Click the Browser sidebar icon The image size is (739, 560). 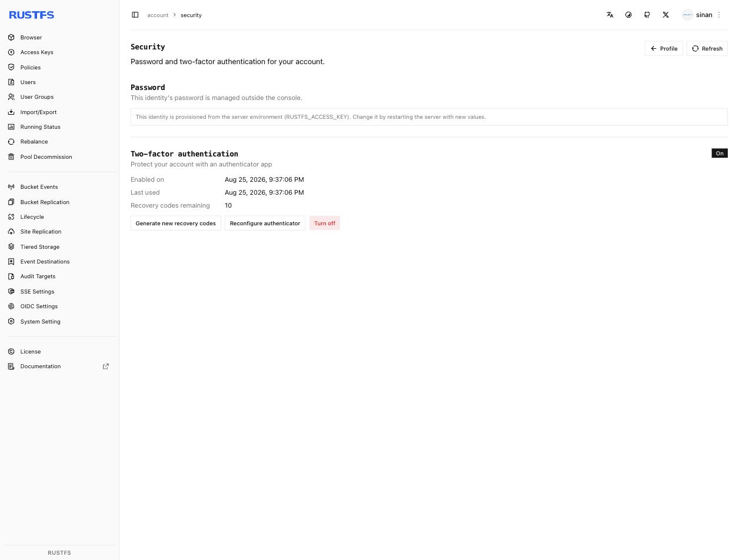(11, 37)
